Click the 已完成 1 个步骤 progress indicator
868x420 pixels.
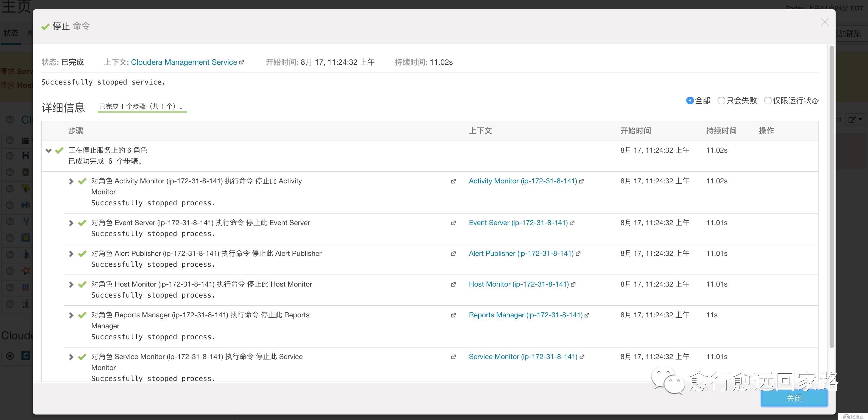pos(142,107)
